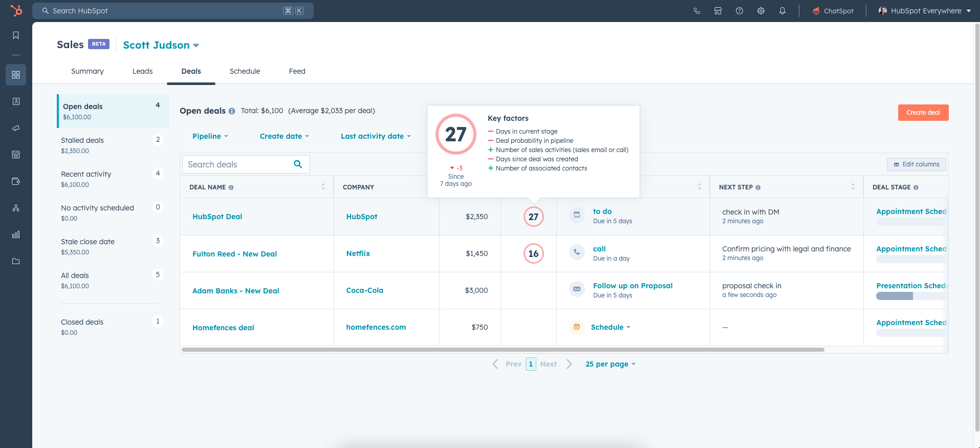This screenshot has width=980, height=448.
Task: Click the Presentation Scheduled stage progress bar
Action: click(x=911, y=296)
